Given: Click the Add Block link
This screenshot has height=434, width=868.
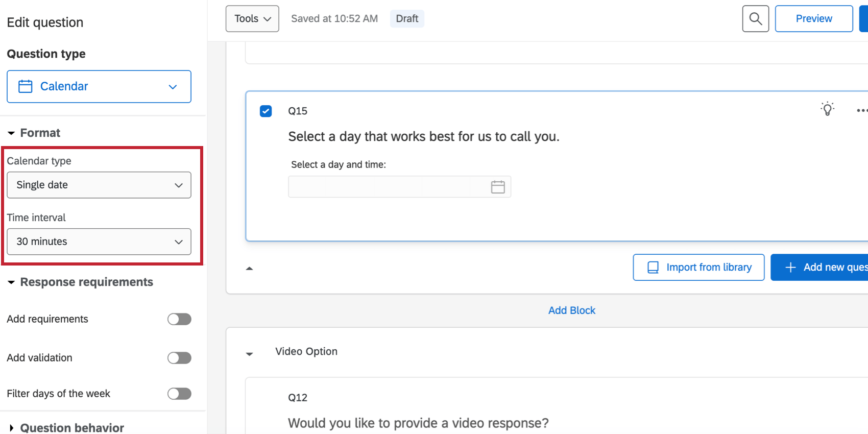Looking at the screenshot, I should tap(571, 310).
